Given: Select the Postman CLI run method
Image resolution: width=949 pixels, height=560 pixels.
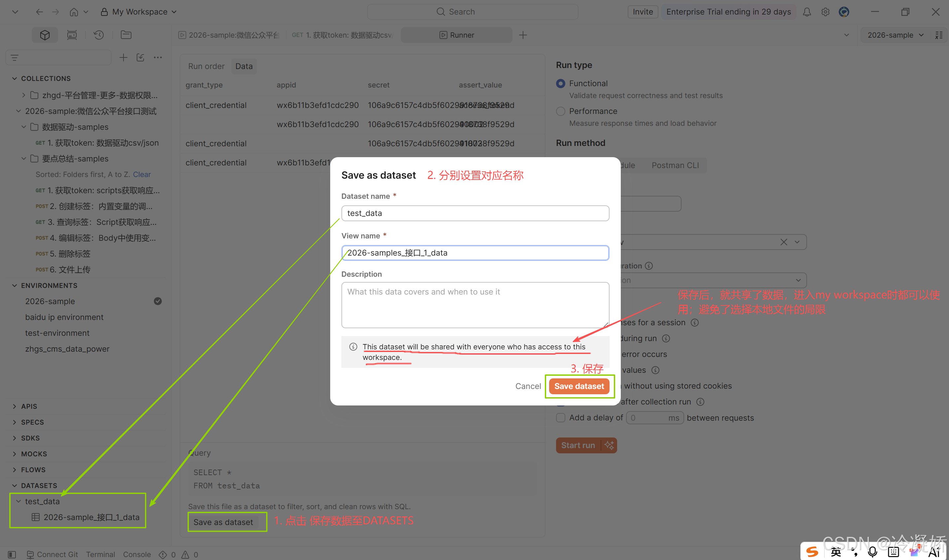Looking at the screenshot, I should coord(676,165).
